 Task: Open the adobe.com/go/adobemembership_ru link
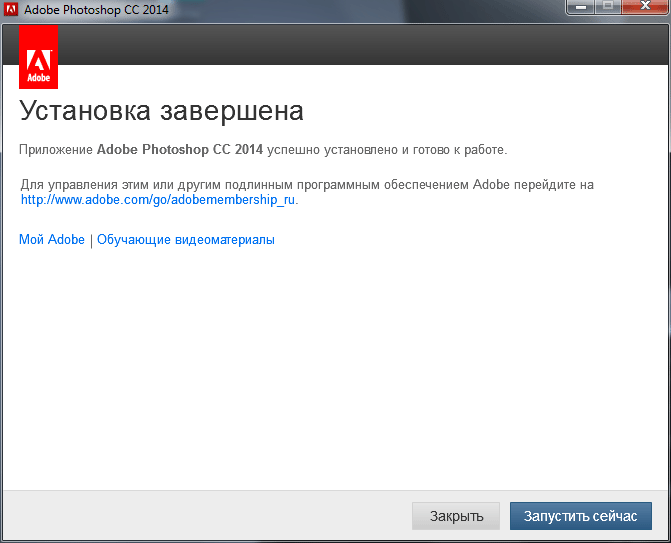click(x=159, y=199)
